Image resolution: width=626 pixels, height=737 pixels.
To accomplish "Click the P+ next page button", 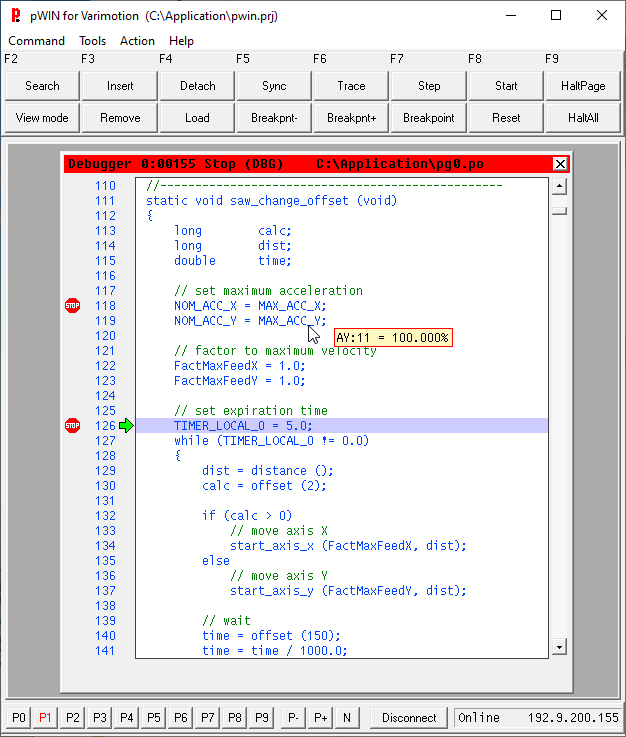I will click(x=321, y=718).
